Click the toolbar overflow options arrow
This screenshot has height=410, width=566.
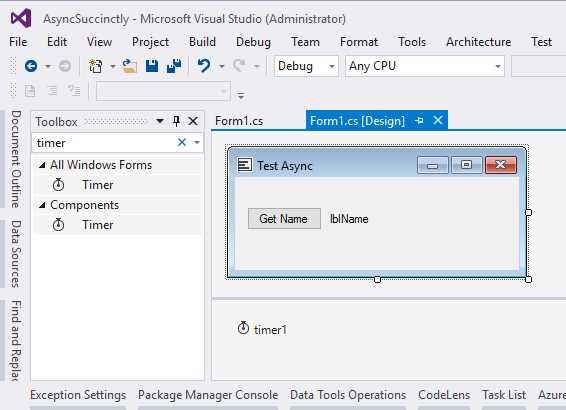click(241, 96)
